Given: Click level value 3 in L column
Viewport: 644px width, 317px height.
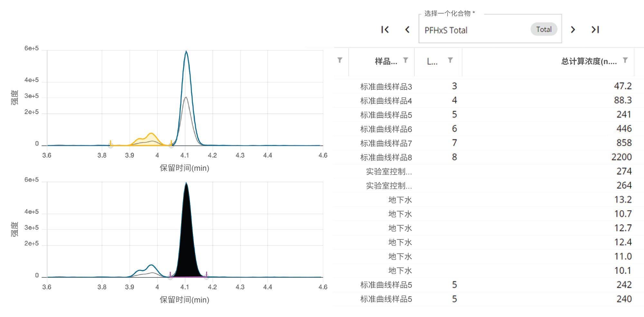Looking at the screenshot, I should pos(454,86).
